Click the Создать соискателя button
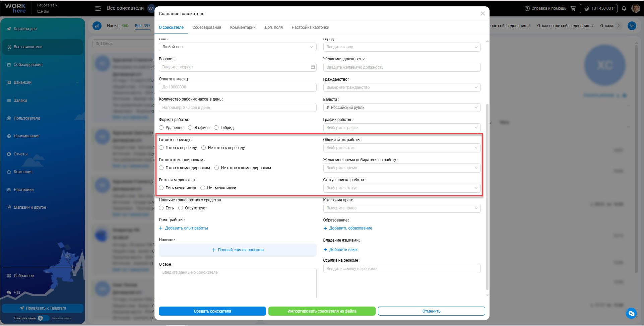The image size is (644, 326). pos(212,311)
